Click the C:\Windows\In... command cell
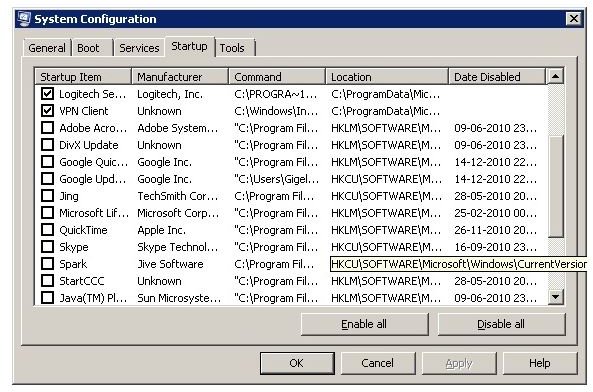This screenshot has width=593, height=392. tap(276, 111)
